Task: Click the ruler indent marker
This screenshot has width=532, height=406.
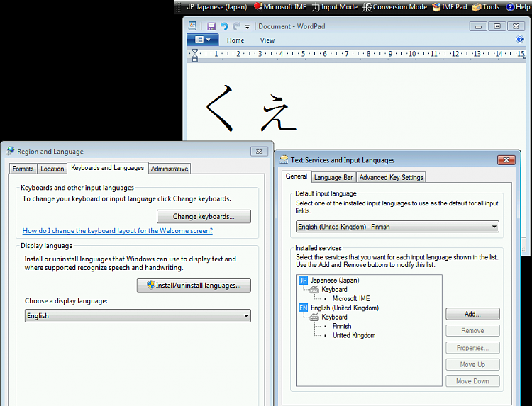Action: tap(195, 55)
